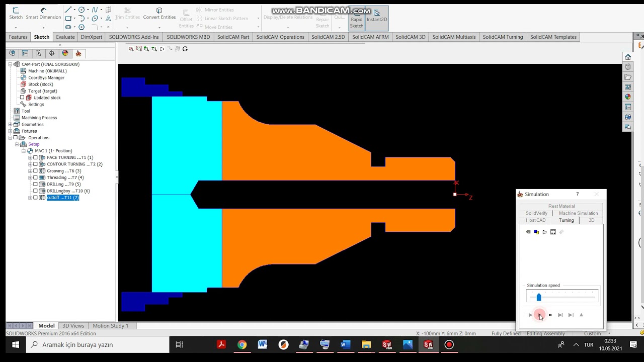
Task: Tick the CONTOUR TURNING operation checkbox
Action: (35, 164)
